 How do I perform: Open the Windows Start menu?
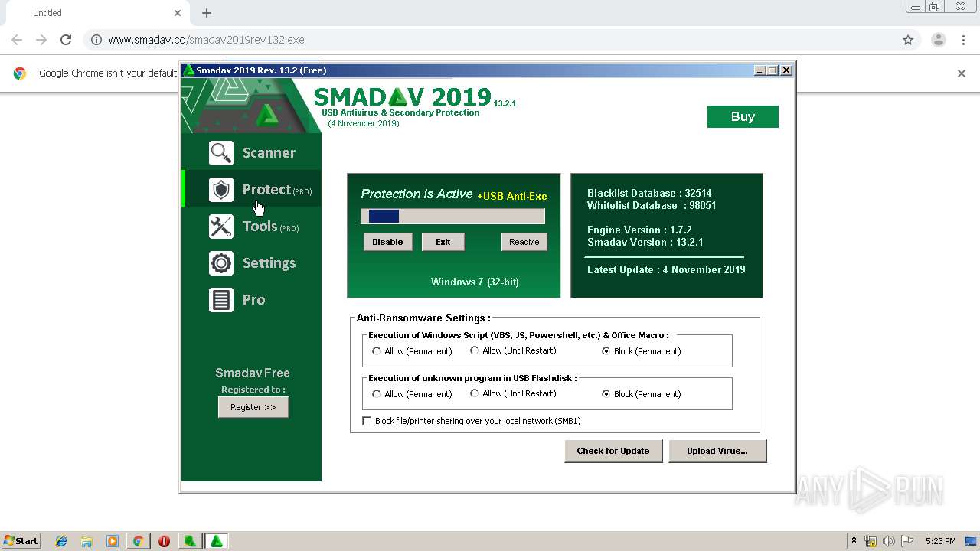[x=21, y=541]
